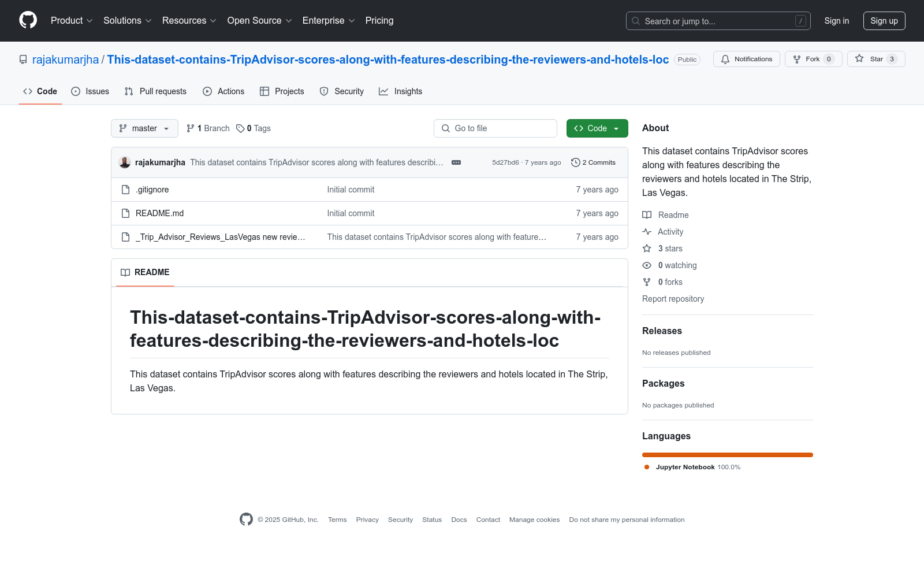Open rajakumarjha user profile link
The width and height of the screenshot is (924, 578).
65,60
